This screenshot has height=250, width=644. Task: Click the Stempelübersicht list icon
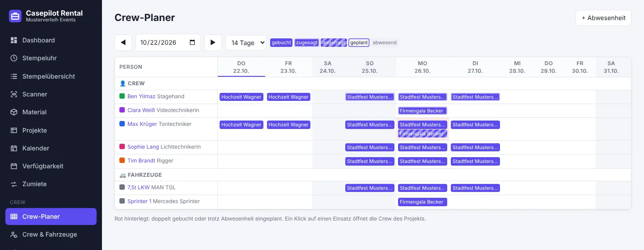[x=14, y=76]
